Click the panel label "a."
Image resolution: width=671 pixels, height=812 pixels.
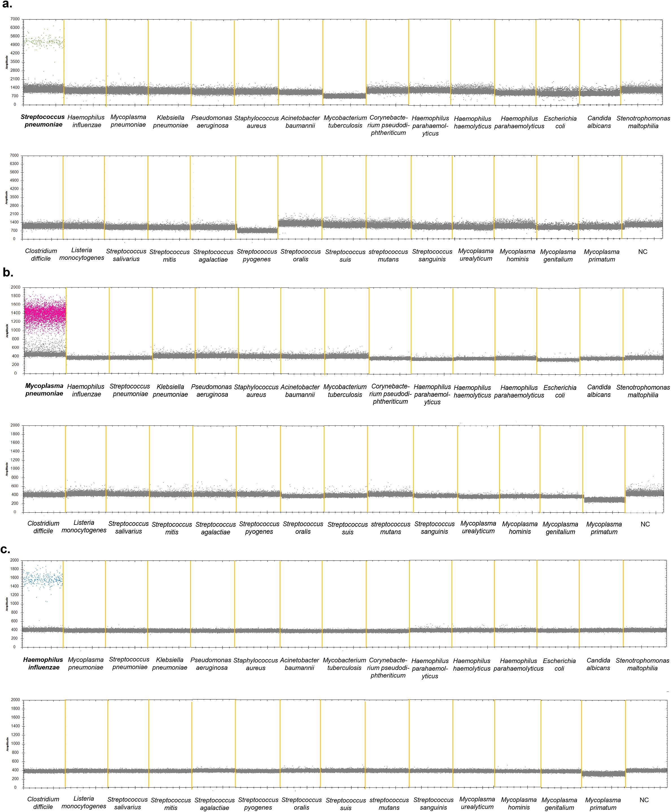click(x=6, y=5)
